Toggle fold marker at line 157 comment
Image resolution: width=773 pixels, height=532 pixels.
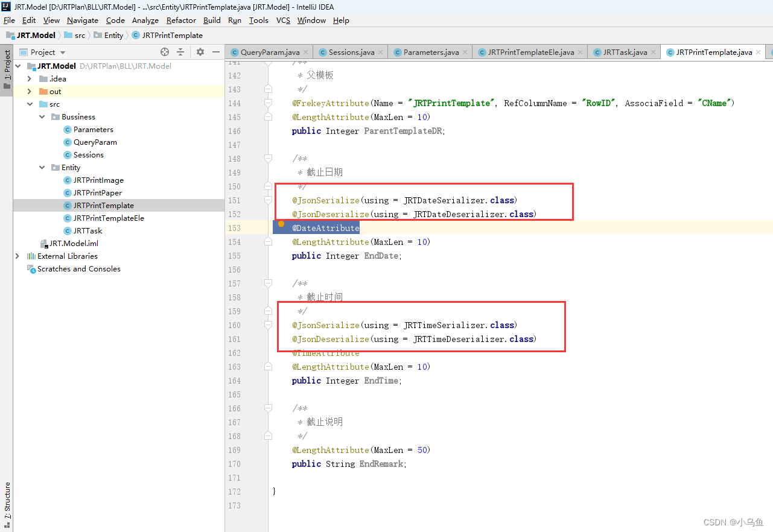[268, 283]
